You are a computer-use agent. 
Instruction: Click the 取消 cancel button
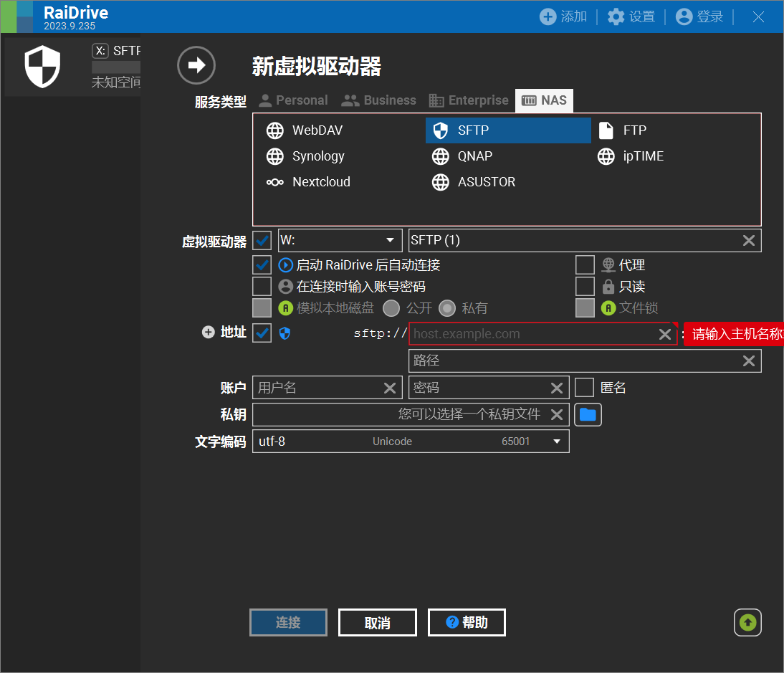pos(378,623)
